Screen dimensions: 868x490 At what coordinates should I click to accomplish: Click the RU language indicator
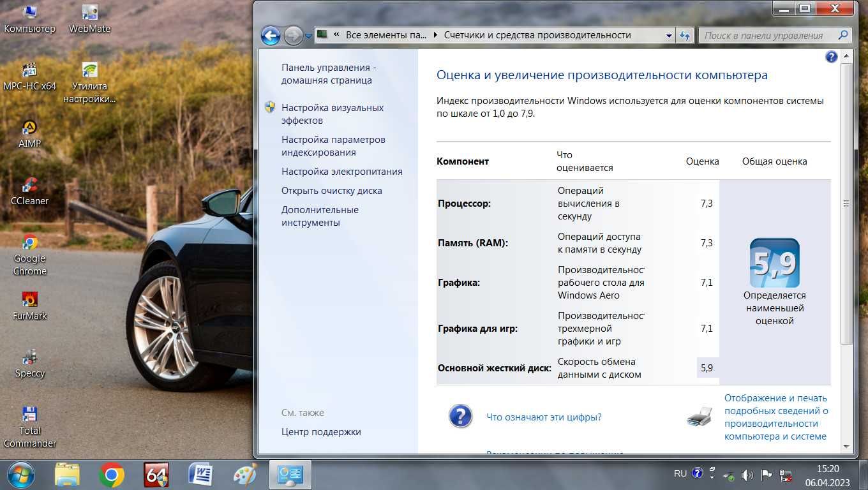(x=680, y=474)
